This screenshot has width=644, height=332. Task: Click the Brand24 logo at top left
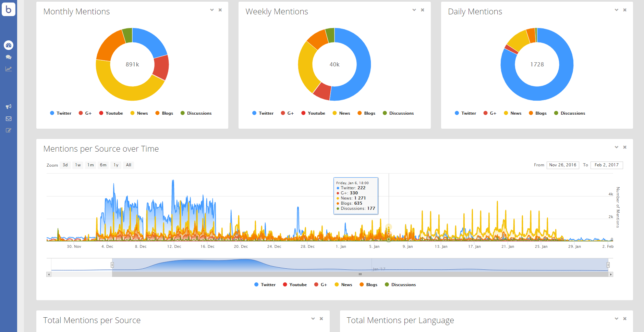point(9,9)
